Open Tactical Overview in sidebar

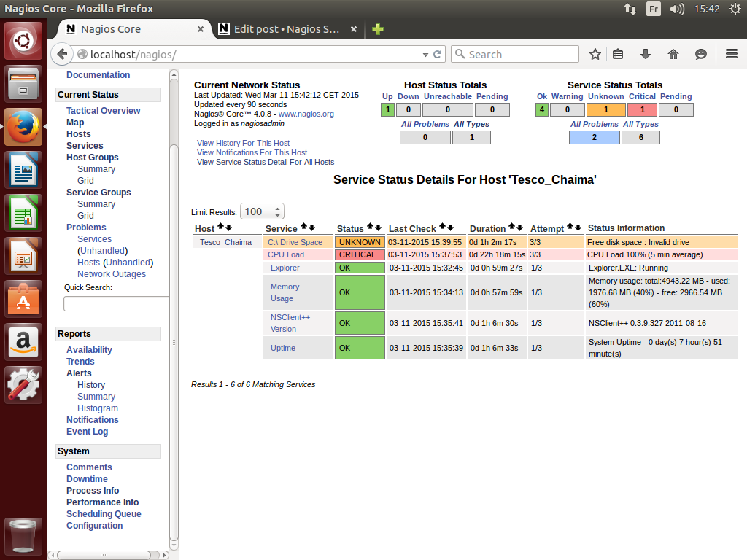[x=103, y=111]
